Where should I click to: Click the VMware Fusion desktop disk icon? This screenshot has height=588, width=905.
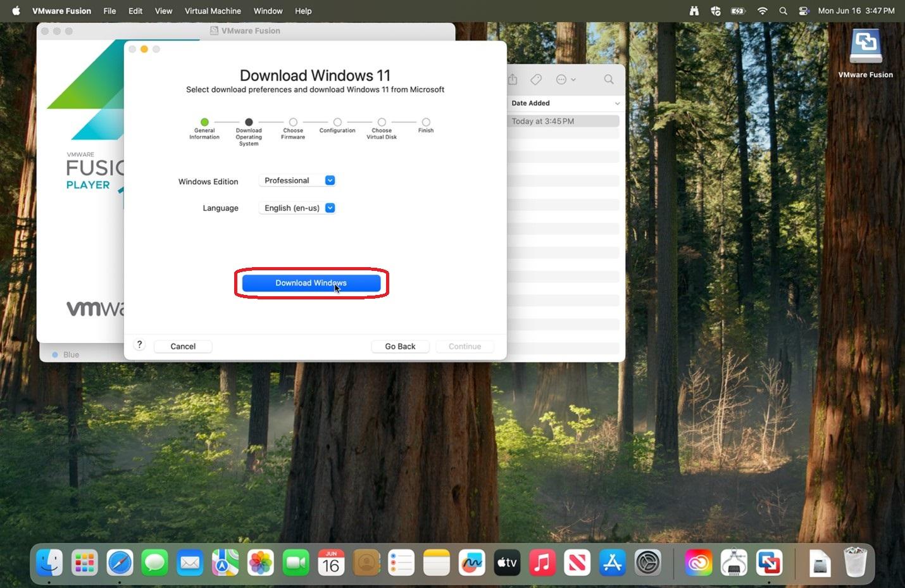866,46
